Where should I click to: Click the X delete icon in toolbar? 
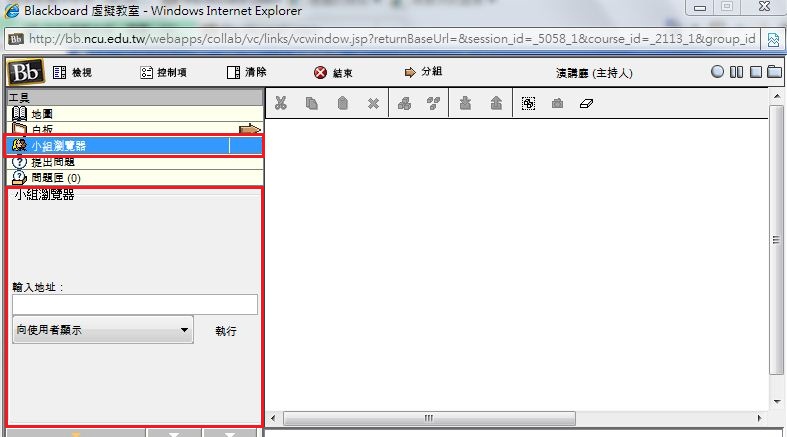pyautogui.click(x=373, y=103)
